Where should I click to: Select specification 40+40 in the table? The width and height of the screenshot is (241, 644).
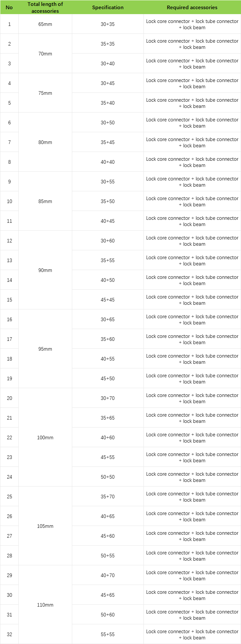(x=108, y=162)
